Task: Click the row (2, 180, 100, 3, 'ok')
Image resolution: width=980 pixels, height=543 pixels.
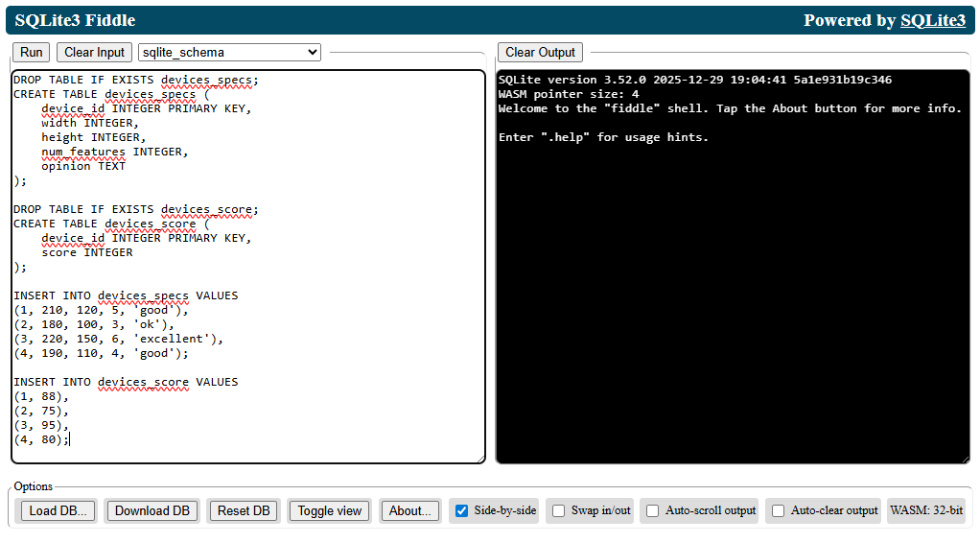Action: (x=94, y=324)
